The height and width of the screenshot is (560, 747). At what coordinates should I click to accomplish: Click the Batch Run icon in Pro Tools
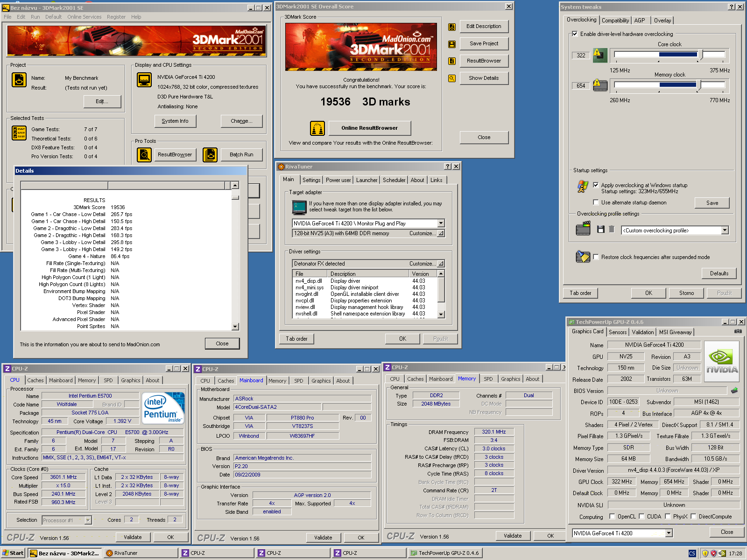(x=210, y=154)
